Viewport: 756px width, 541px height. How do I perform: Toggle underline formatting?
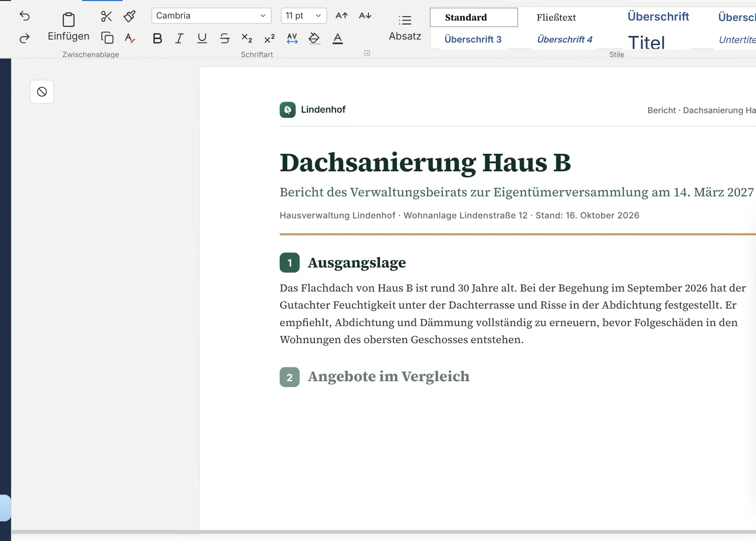202,38
